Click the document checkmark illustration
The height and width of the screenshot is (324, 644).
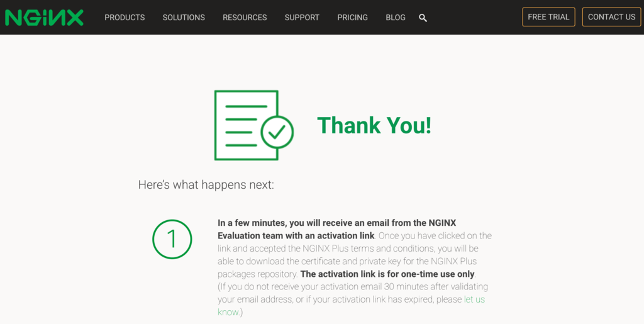tap(254, 125)
